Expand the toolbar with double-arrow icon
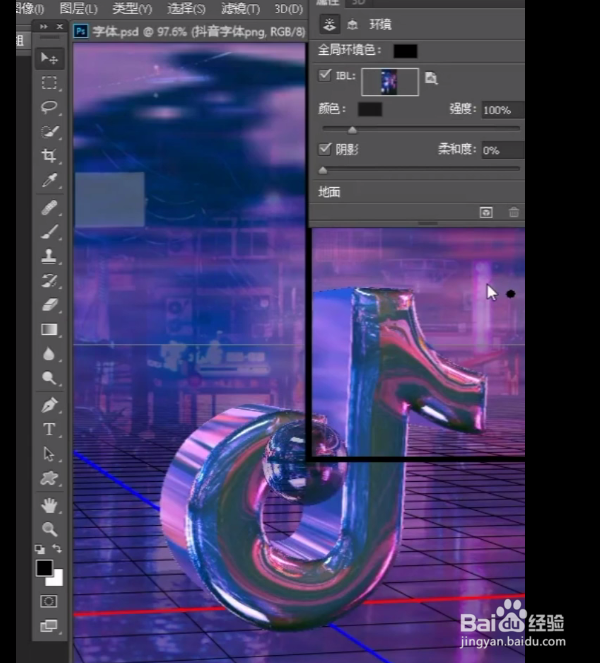The height and width of the screenshot is (663, 600). tap(44, 26)
